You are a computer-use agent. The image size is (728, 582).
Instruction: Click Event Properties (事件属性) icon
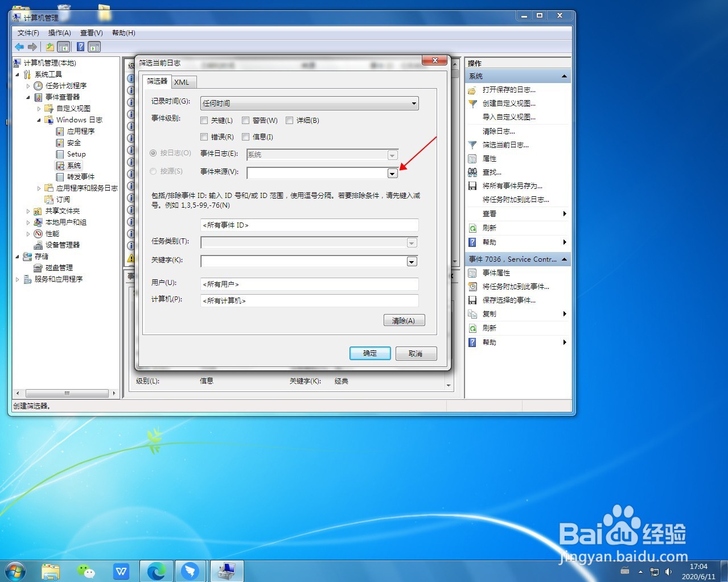click(472, 273)
